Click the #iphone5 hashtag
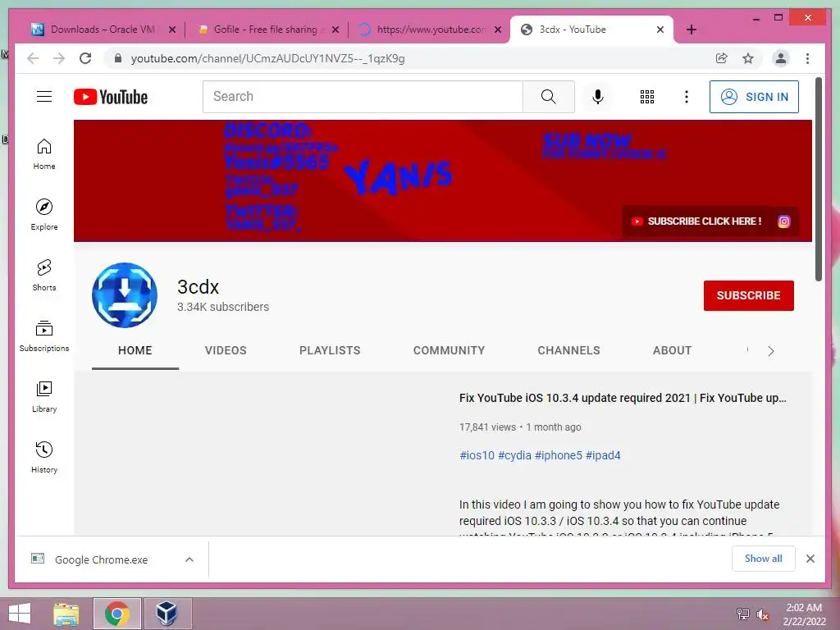 pyautogui.click(x=558, y=455)
